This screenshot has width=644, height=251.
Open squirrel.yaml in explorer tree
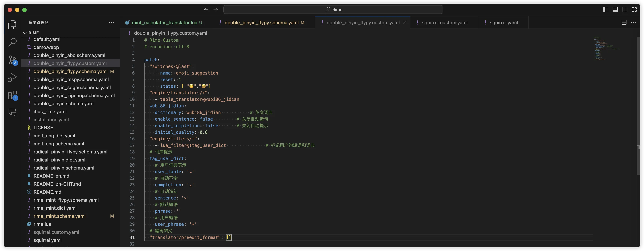pos(47,240)
